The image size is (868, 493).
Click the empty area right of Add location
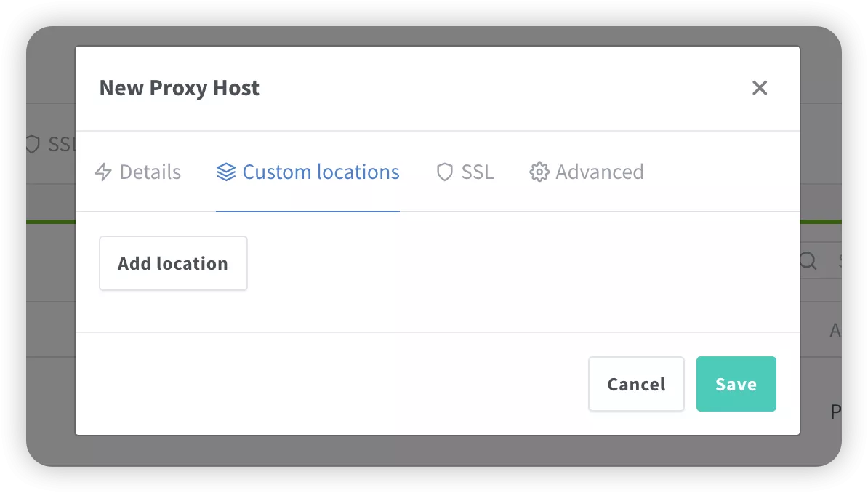[x=509, y=263]
